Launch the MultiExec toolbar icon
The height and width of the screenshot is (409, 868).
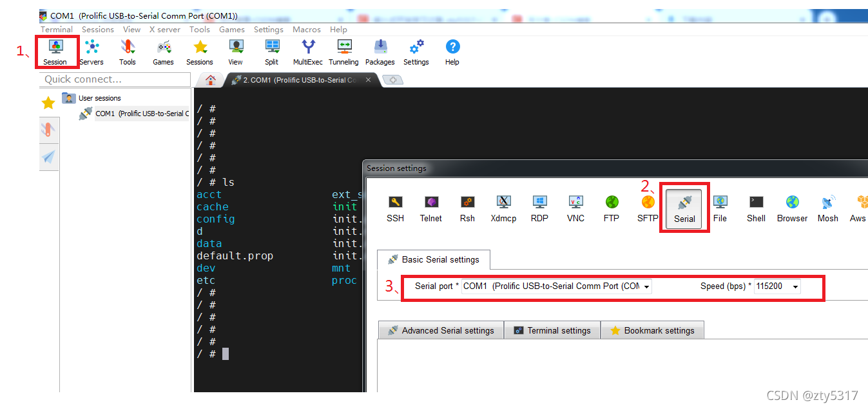click(x=308, y=52)
